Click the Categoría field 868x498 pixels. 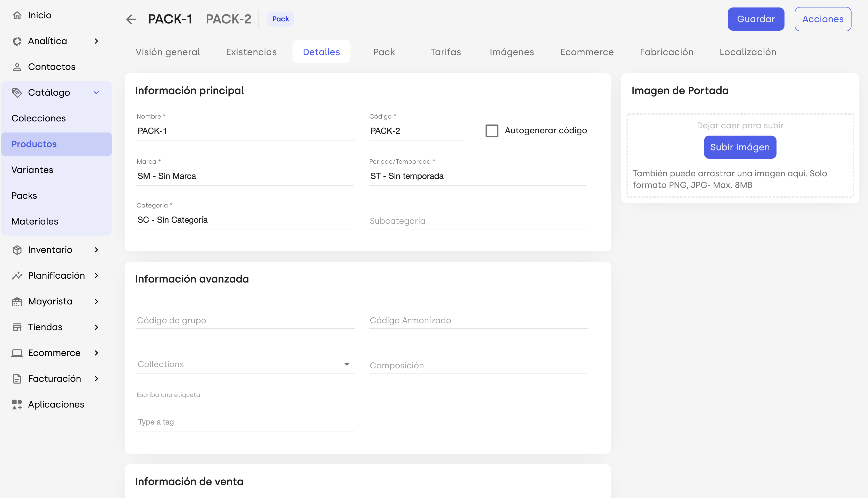245,220
